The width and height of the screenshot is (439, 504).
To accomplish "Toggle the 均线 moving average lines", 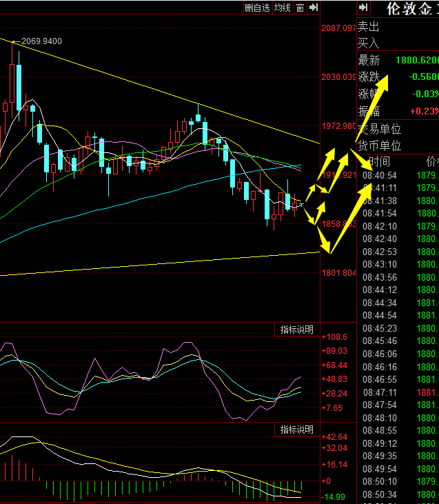I will tap(283, 8).
